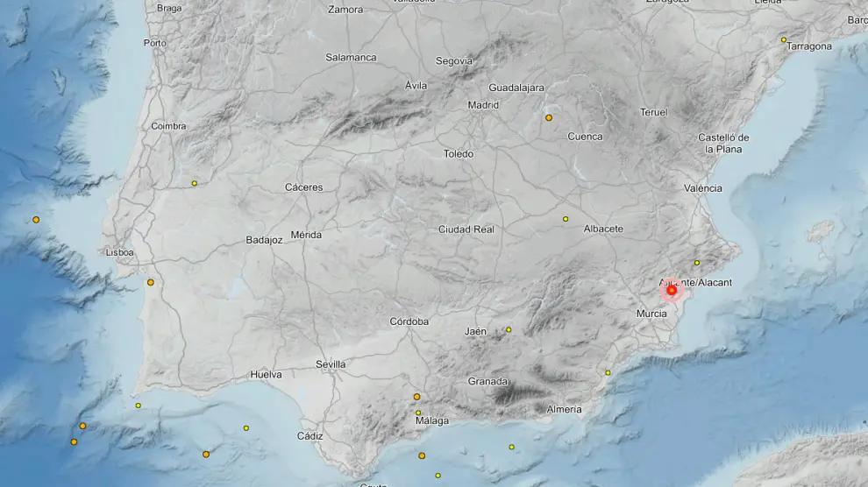Click orange marker in sea south of Málaga
Screen dimensions: 868x487
tap(422, 455)
